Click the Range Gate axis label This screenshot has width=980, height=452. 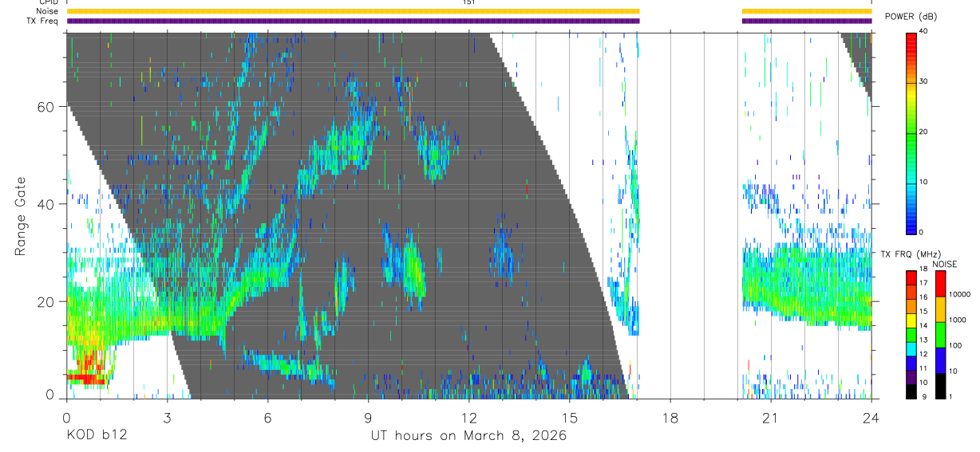(x=21, y=215)
